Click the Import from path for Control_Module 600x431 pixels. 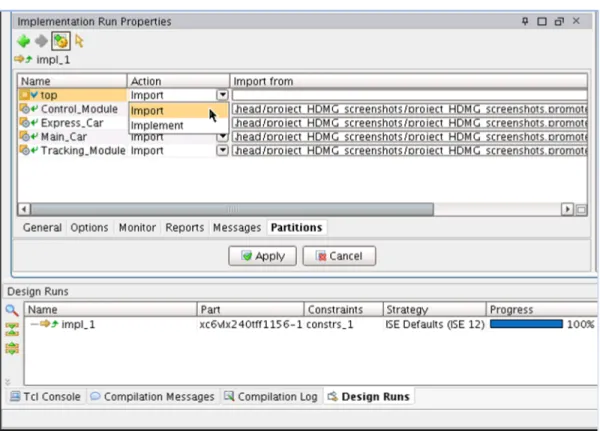point(409,109)
